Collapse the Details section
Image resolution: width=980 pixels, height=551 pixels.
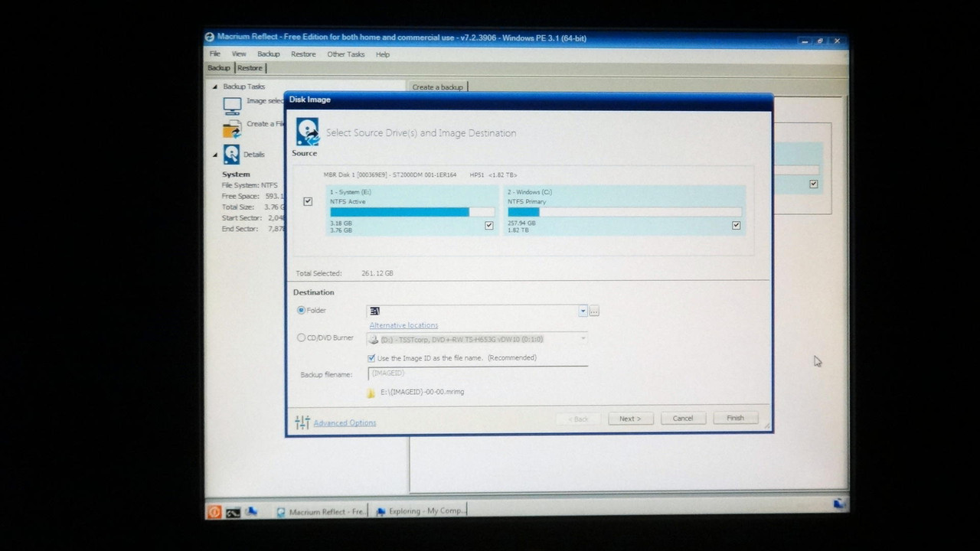click(215, 155)
